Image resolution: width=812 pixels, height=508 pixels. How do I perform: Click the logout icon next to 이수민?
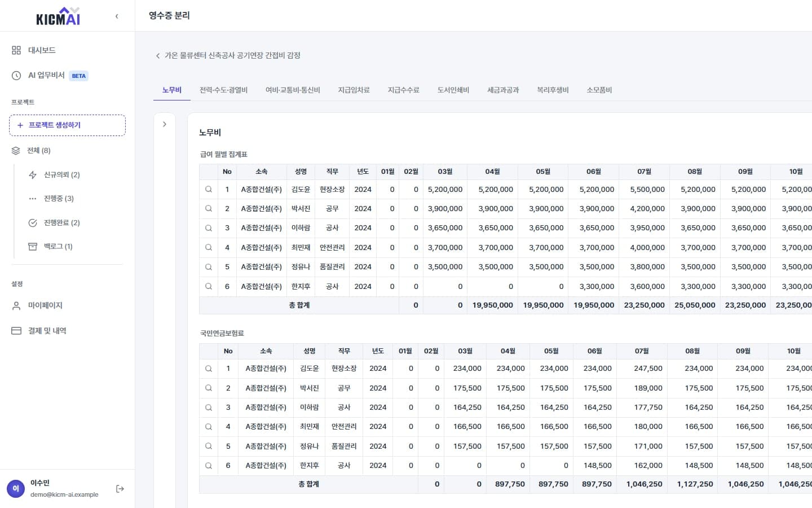[x=120, y=489]
